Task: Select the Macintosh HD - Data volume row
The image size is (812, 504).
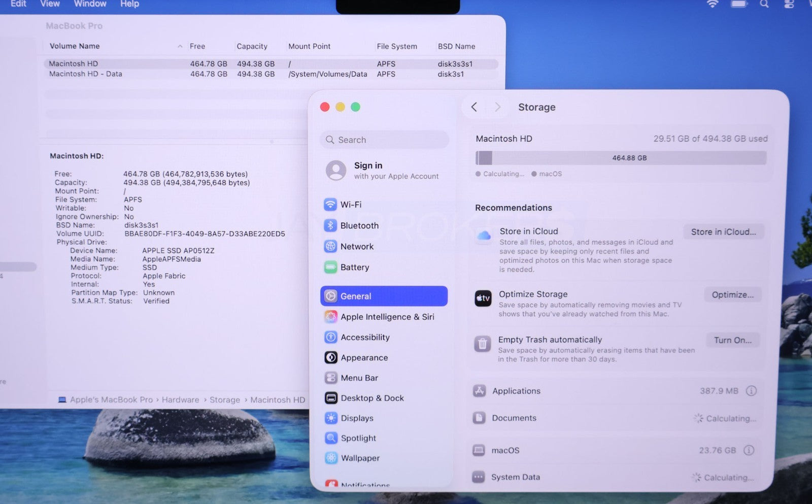Action: pos(85,74)
